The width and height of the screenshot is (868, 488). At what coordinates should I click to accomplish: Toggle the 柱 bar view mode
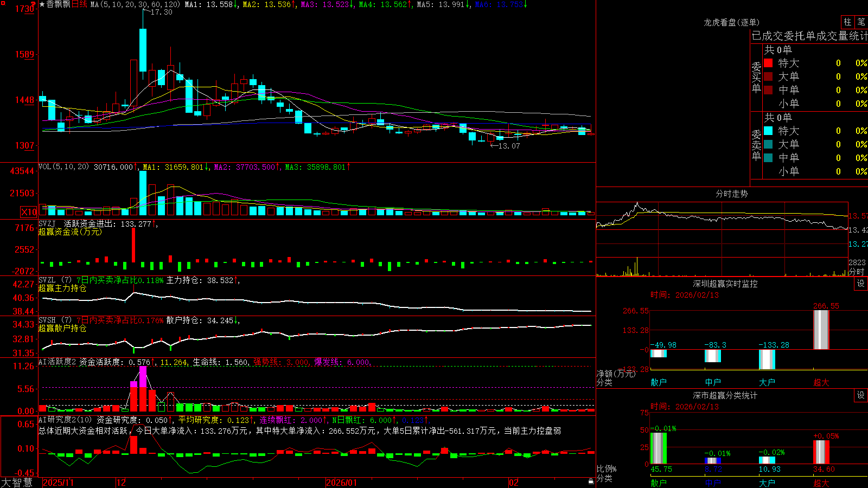point(847,22)
